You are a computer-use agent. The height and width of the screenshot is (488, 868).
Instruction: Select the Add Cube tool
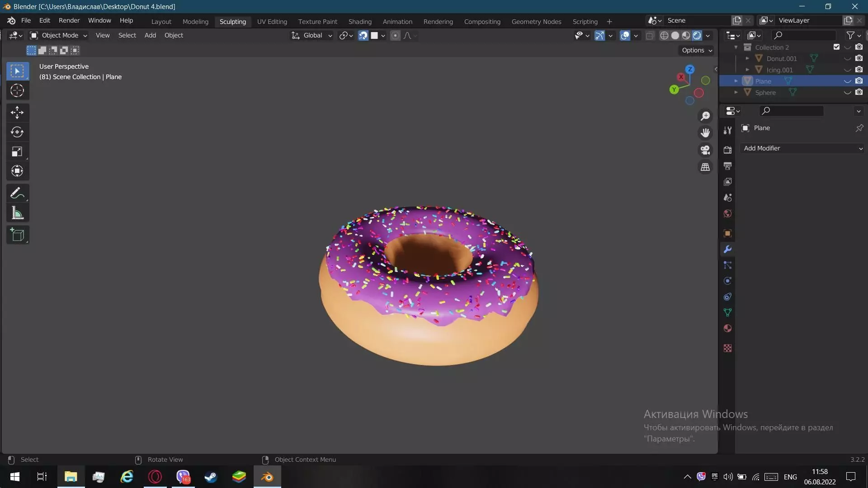(18, 235)
